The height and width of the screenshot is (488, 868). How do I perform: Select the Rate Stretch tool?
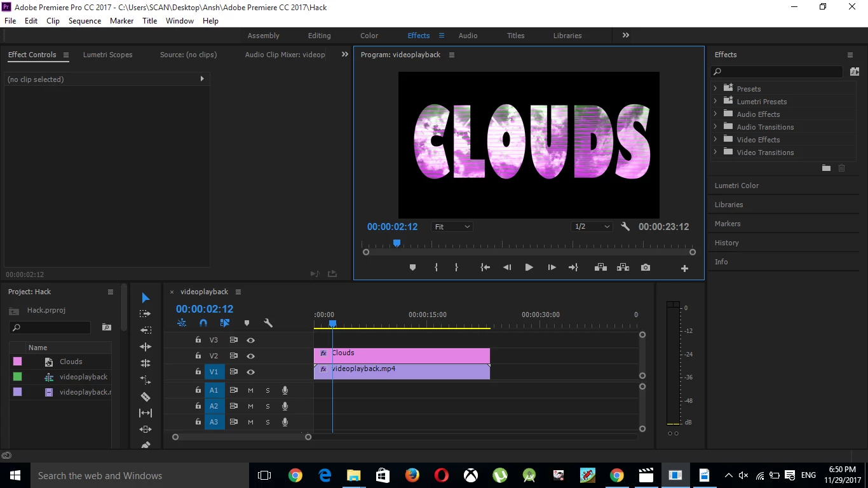146,380
